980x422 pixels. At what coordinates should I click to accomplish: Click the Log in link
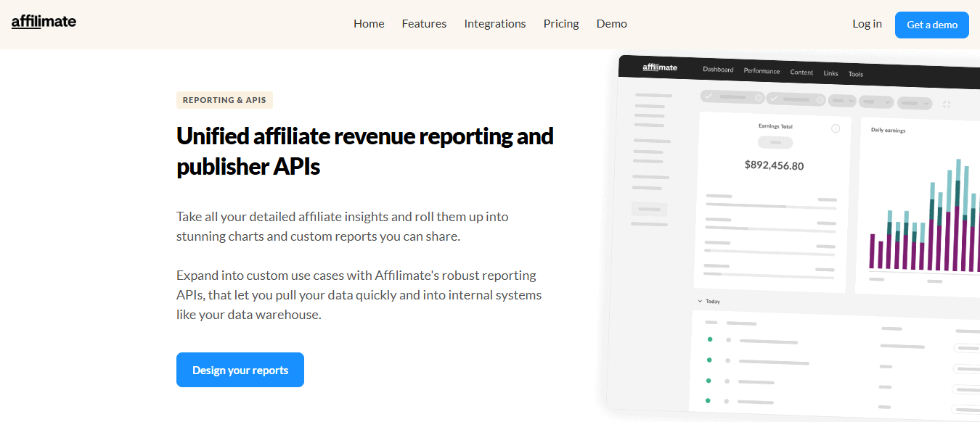coord(867,24)
